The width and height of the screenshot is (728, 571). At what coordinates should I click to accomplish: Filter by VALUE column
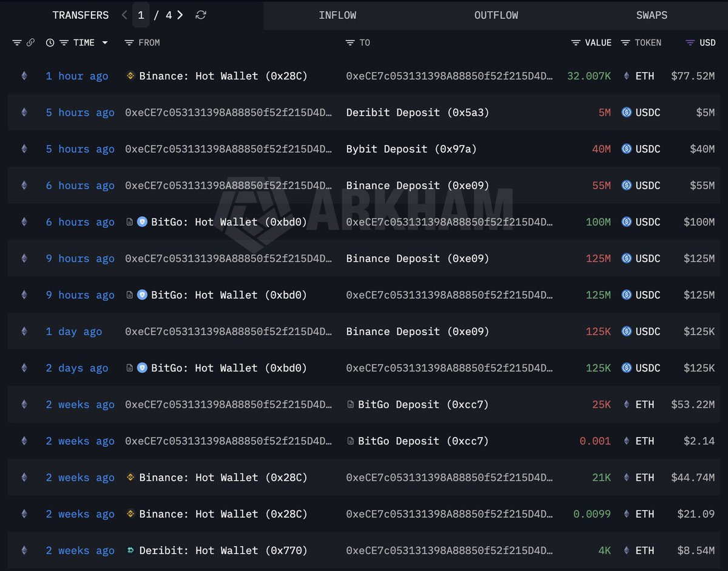(576, 42)
